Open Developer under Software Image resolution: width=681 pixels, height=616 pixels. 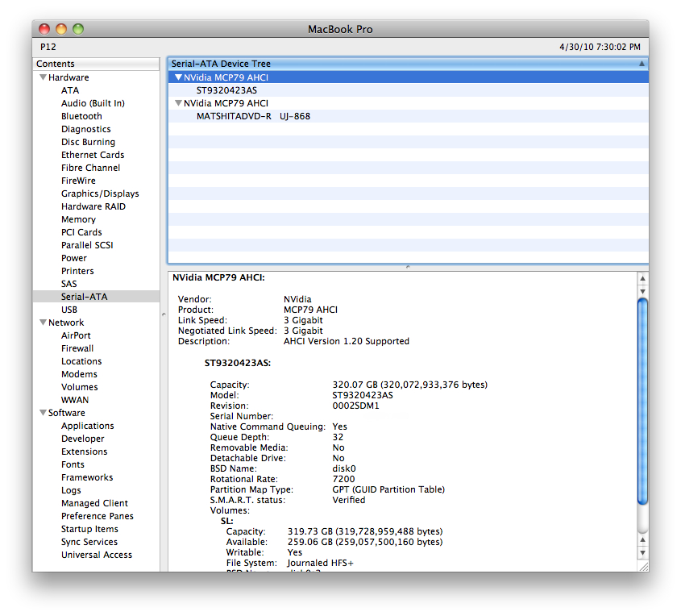[82, 439]
